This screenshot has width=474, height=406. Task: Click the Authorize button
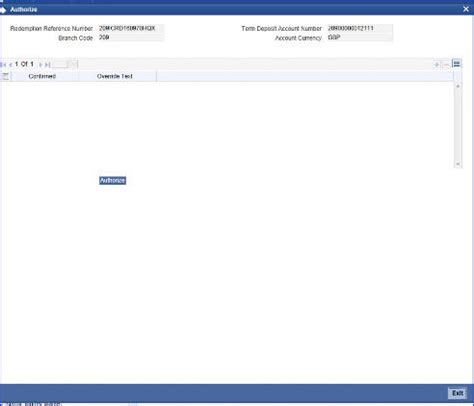point(113,180)
